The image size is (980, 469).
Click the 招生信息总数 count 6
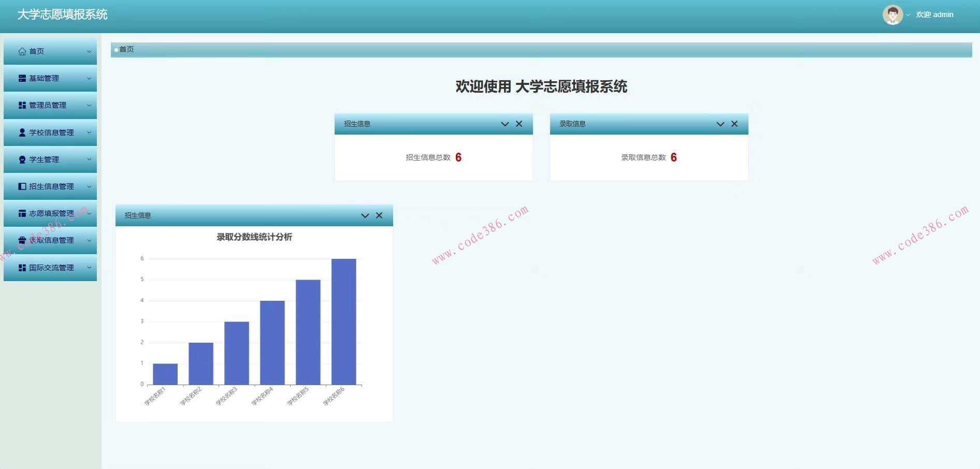pos(458,157)
